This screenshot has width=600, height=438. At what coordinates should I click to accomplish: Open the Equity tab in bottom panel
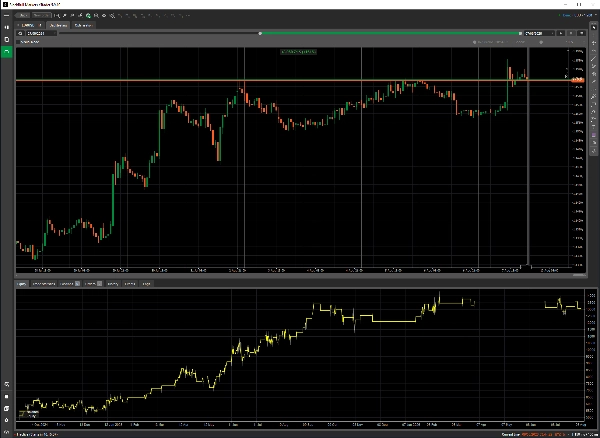22,283
